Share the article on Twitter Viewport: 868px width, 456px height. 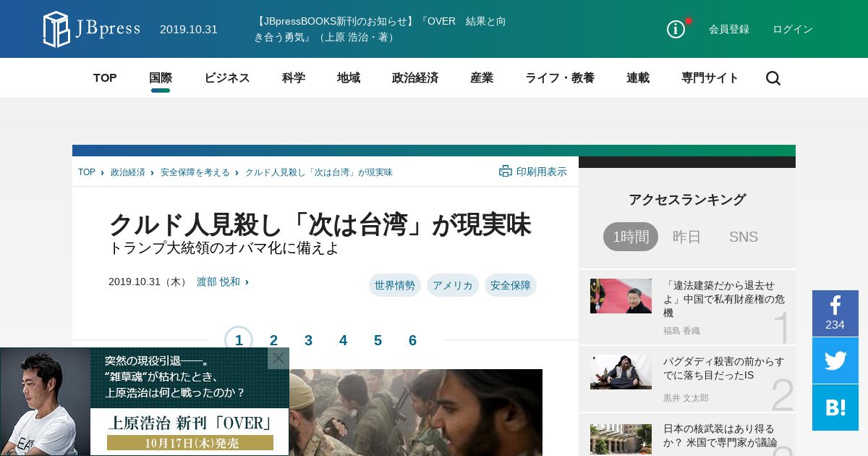click(x=835, y=360)
